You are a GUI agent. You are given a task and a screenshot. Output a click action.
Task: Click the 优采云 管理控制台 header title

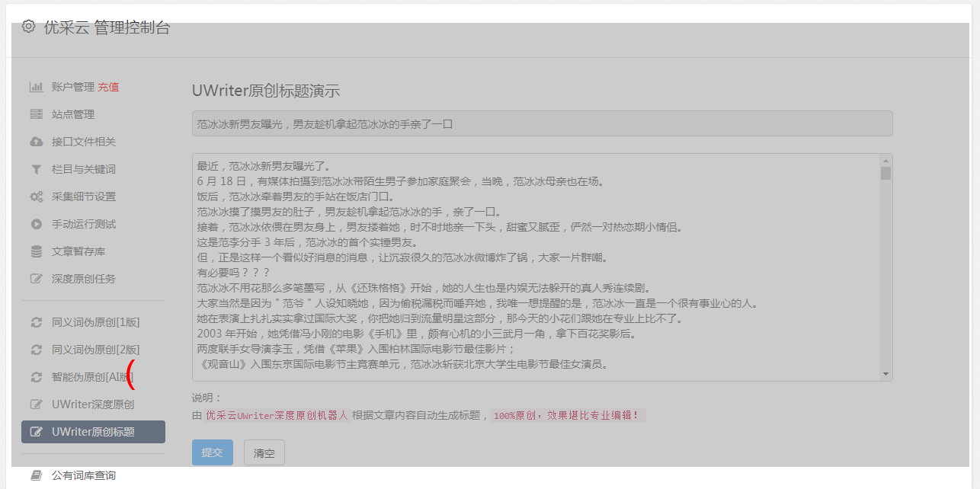pos(107,27)
